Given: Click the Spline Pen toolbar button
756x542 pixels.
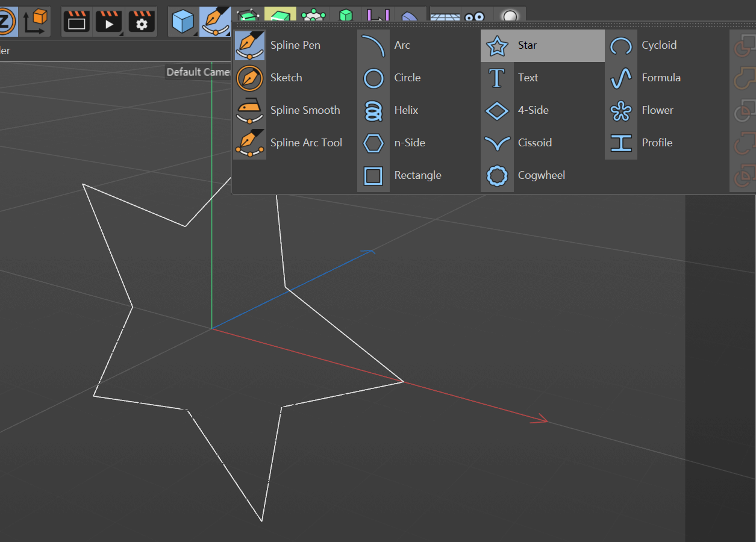Looking at the screenshot, I should point(216,22).
